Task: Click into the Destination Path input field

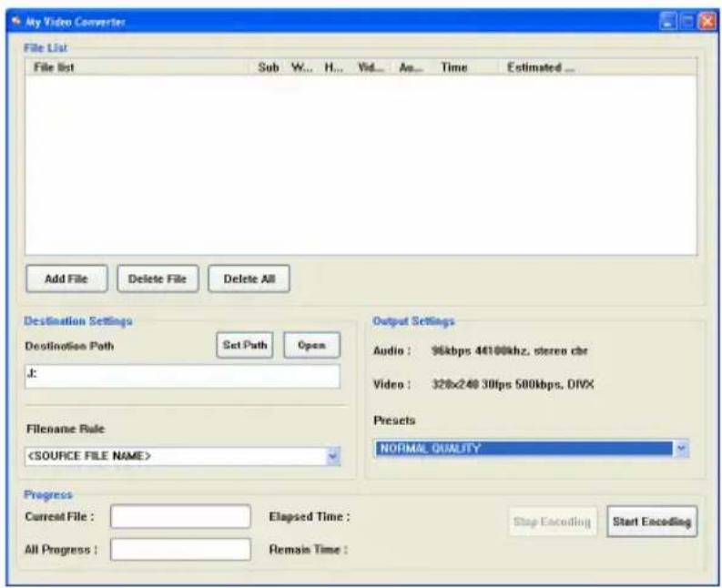Action: pyautogui.click(x=182, y=376)
